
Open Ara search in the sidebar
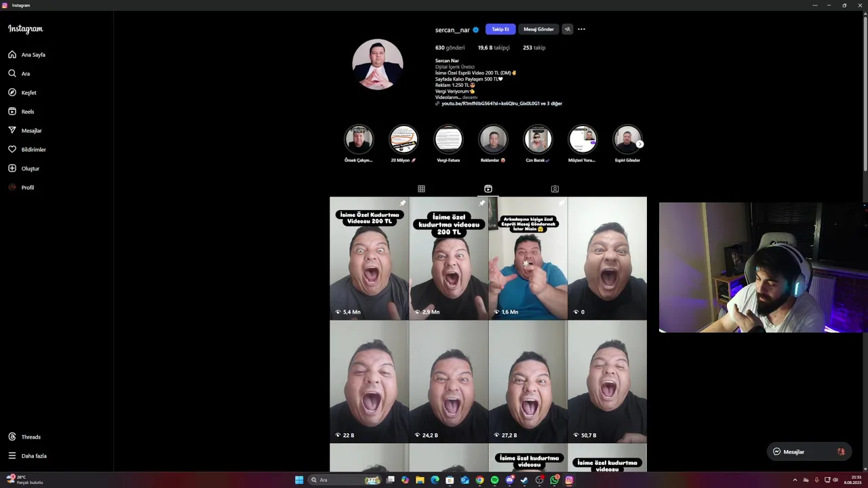tap(20, 73)
